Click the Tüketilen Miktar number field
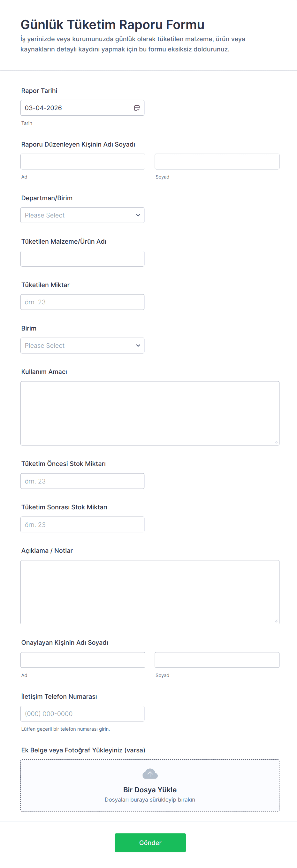The width and height of the screenshot is (297, 868). [82, 302]
